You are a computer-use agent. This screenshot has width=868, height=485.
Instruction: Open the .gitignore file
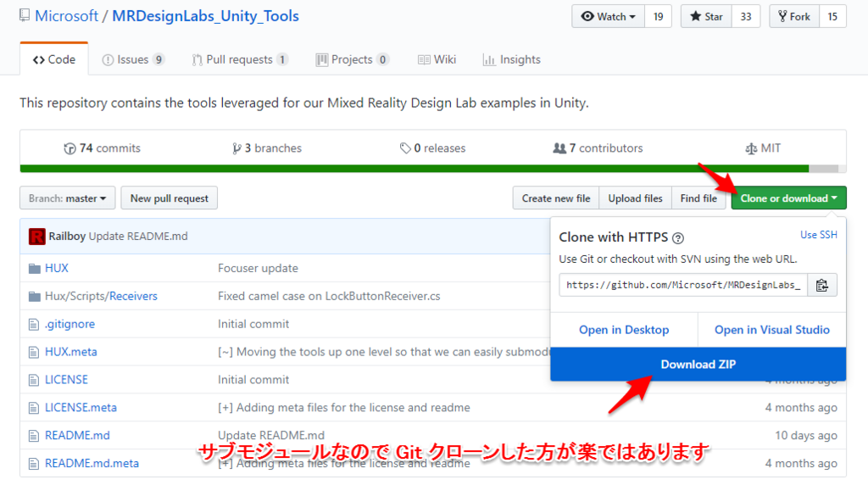(x=70, y=324)
